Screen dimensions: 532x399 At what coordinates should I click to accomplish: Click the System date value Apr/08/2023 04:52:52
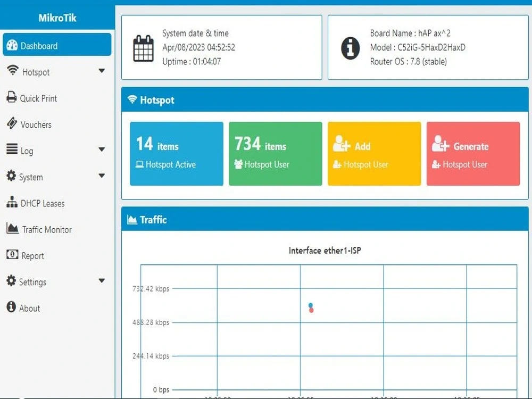(x=198, y=47)
